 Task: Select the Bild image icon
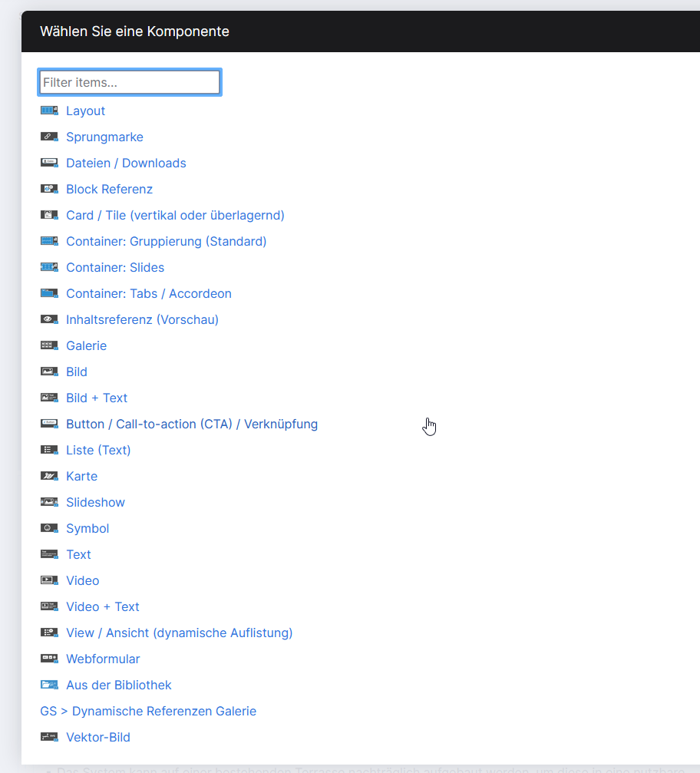pyautogui.click(x=49, y=371)
